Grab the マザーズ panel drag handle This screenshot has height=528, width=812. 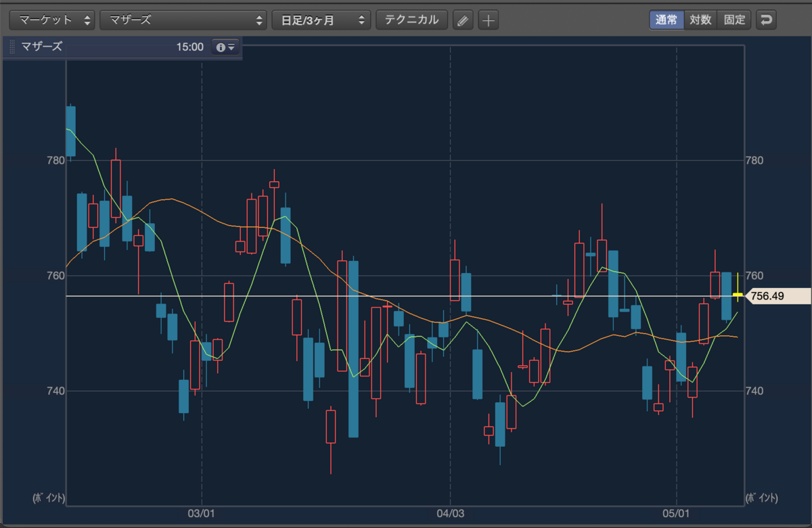(12, 47)
